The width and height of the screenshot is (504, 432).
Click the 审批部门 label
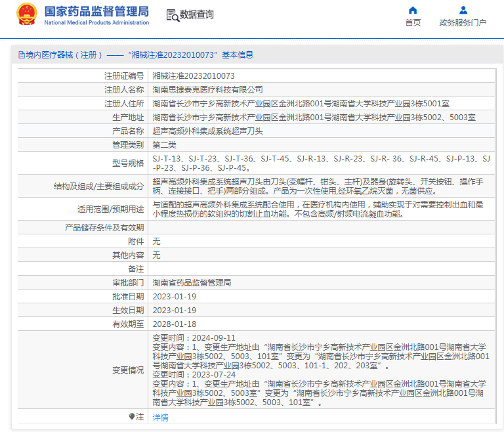[128, 283]
